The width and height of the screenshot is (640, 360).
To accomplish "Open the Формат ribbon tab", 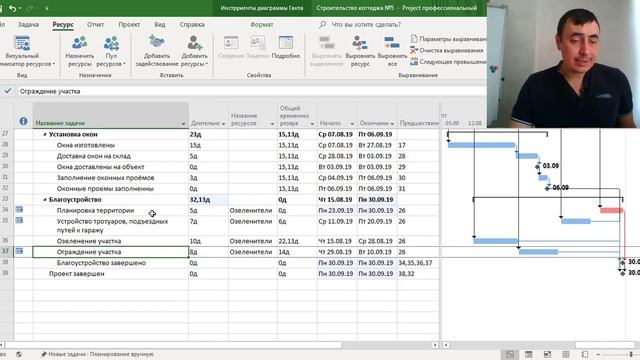I will click(x=262, y=24).
